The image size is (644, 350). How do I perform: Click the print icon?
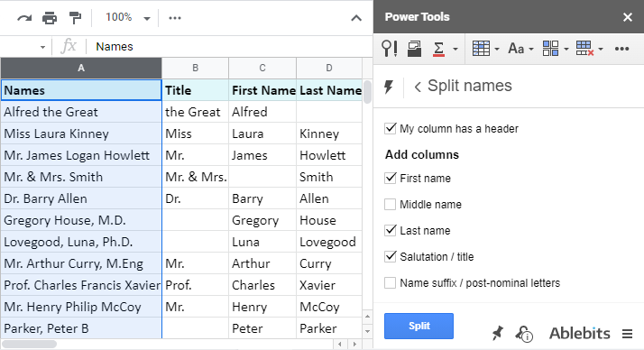tap(50, 18)
